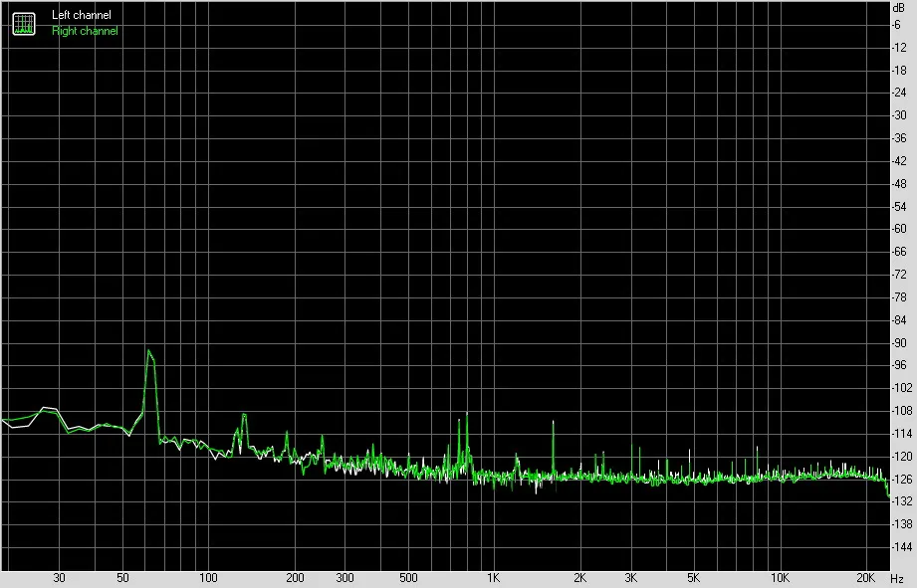Select the "Right channel" legend label
This screenshot has height=588, width=917.
tap(85, 31)
